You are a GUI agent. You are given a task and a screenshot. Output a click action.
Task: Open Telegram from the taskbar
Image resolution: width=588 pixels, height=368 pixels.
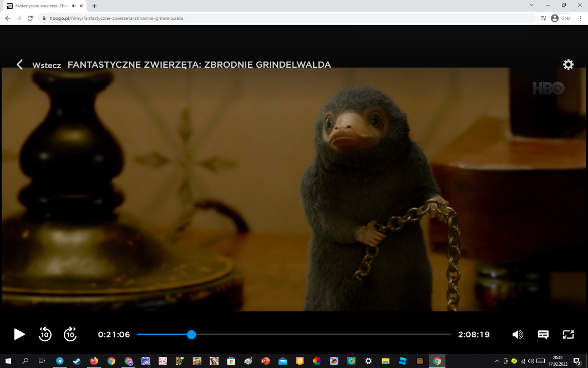coord(59,361)
